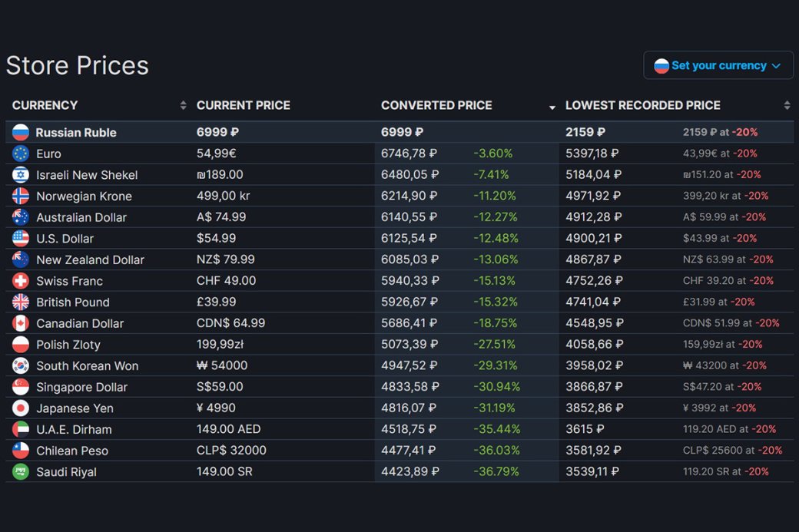Screen dimensions: 799x532
Task: Click the Swiss Franc flag icon
Action: click(x=21, y=281)
